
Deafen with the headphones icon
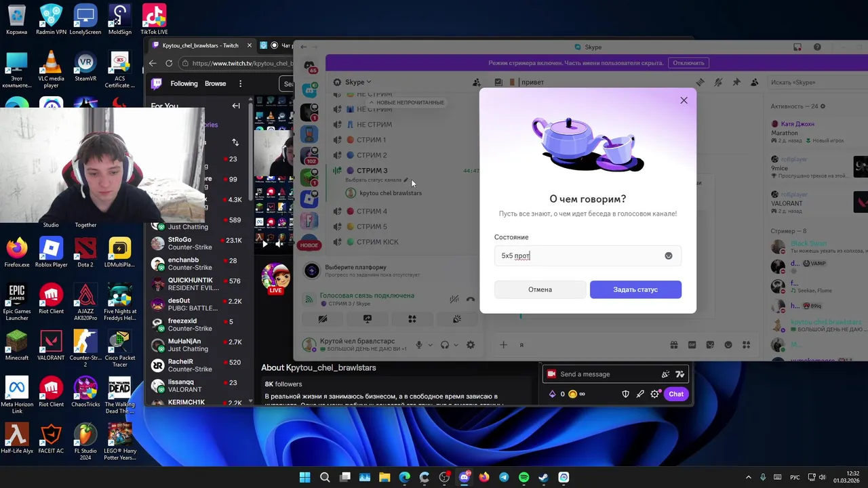(x=445, y=345)
